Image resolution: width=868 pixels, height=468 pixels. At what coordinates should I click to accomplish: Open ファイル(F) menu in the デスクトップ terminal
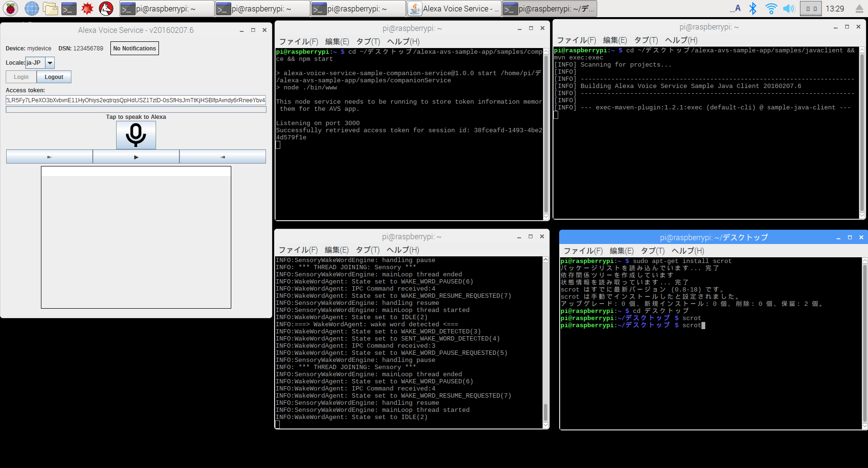[582, 251]
